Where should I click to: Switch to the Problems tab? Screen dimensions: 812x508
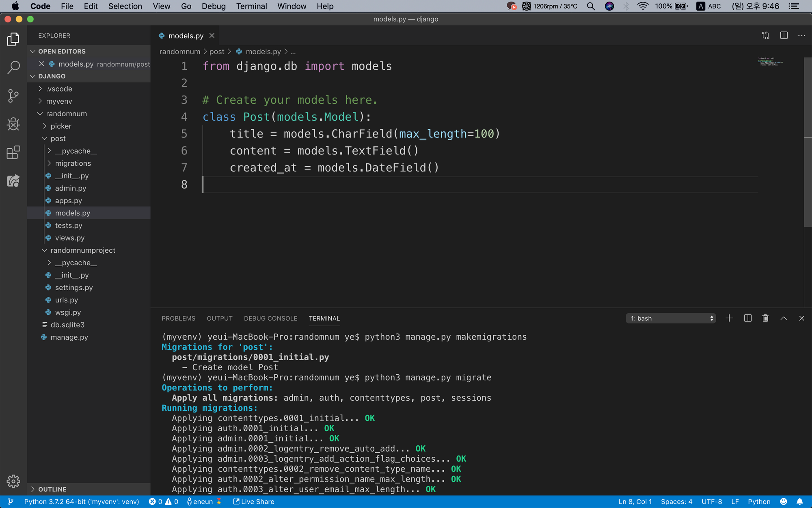pos(178,318)
